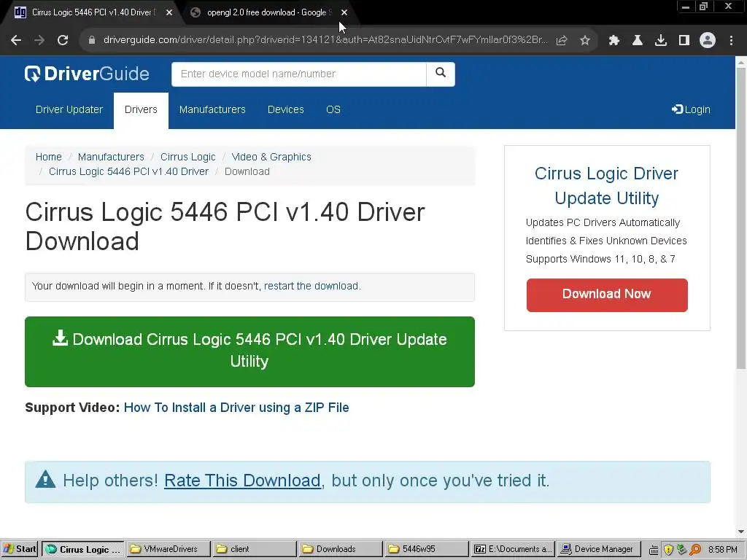Click Cirrus Logic breadcrumb link
The width and height of the screenshot is (747, 560).
click(187, 157)
